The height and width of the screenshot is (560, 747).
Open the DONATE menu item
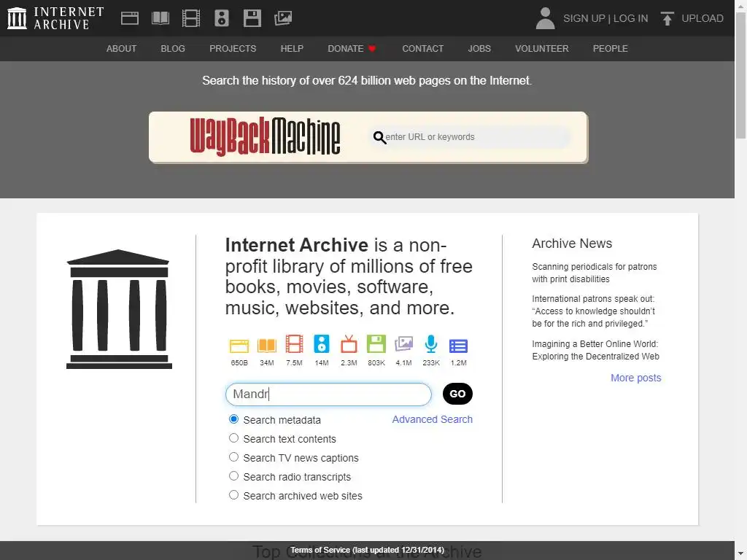point(345,49)
